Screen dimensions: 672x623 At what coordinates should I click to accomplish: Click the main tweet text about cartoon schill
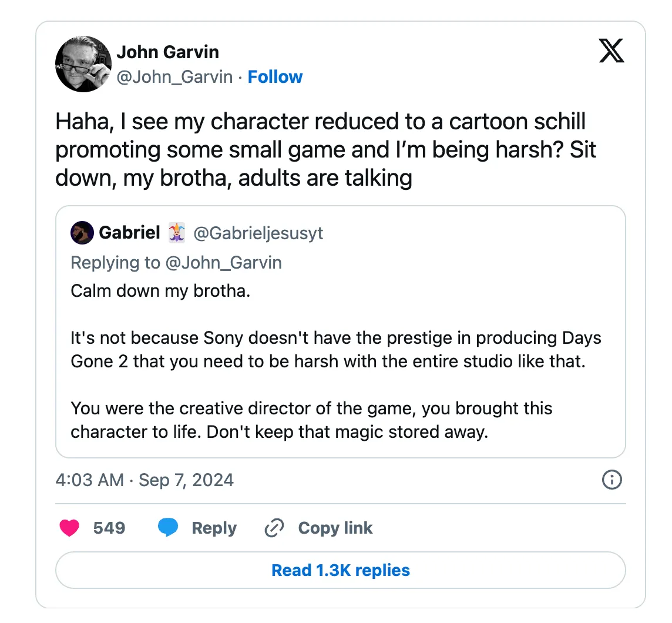coord(325,150)
